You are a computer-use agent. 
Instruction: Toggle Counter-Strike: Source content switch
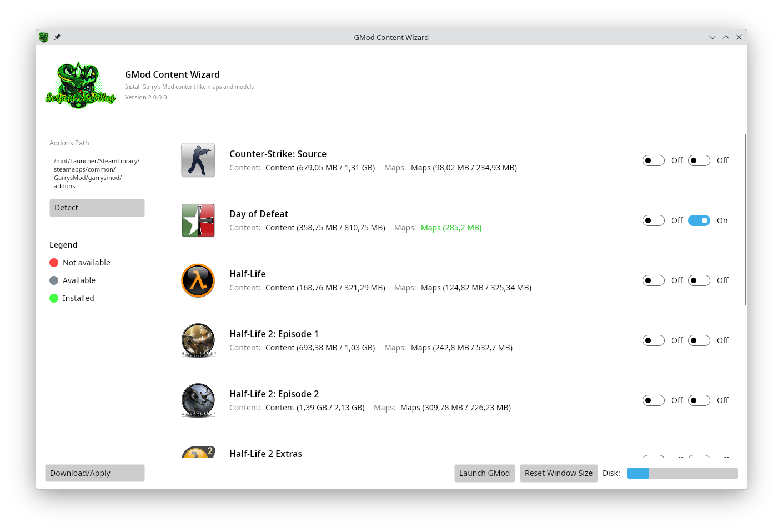(654, 160)
